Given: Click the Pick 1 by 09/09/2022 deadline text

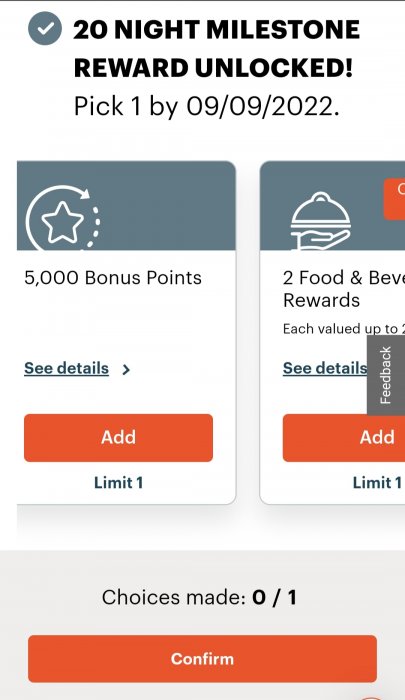Looking at the screenshot, I should coord(207,107).
